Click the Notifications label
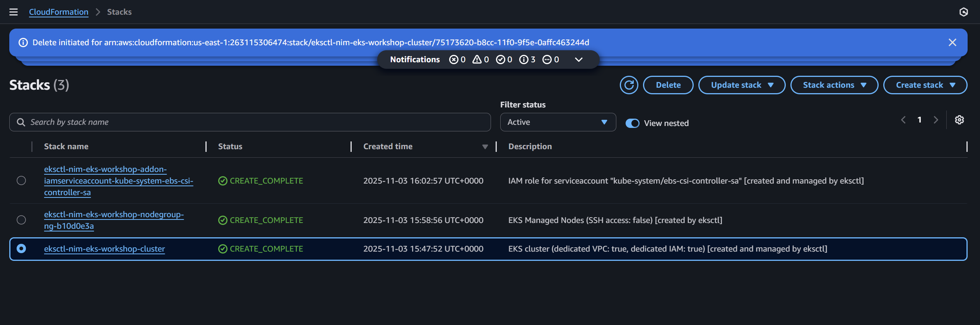The height and width of the screenshot is (325, 980). pyautogui.click(x=415, y=60)
